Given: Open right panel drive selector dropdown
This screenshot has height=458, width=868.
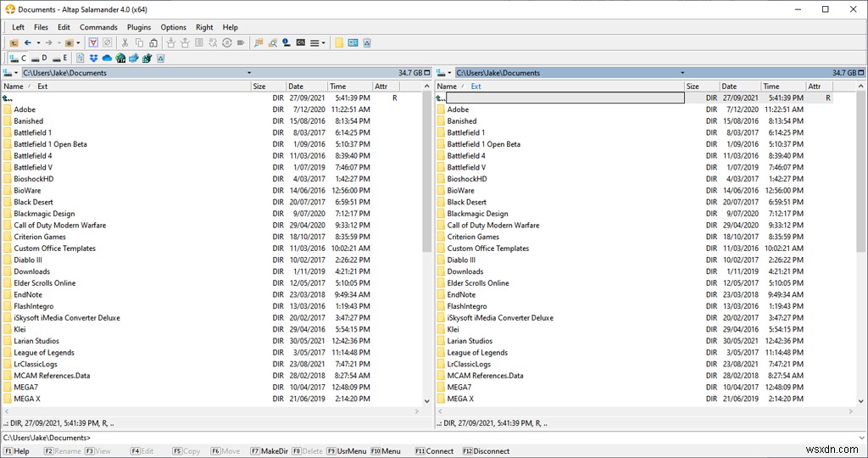Looking at the screenshot, I should coord(444,73).
